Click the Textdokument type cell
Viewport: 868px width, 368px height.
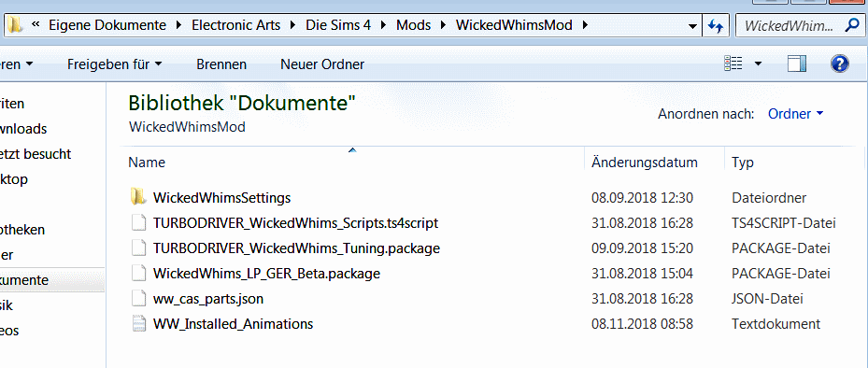pyautogui.click(x=776, y=324)
